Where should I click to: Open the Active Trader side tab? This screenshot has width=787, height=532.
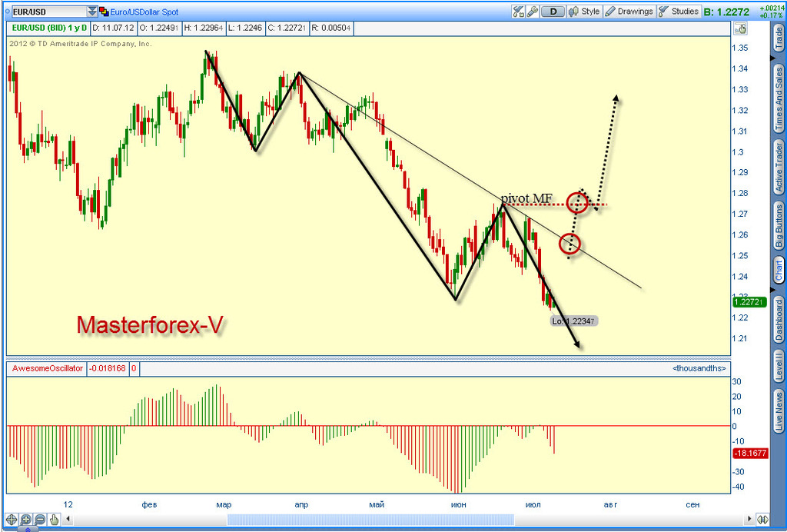pyautogui.click(x=779, y=168)
